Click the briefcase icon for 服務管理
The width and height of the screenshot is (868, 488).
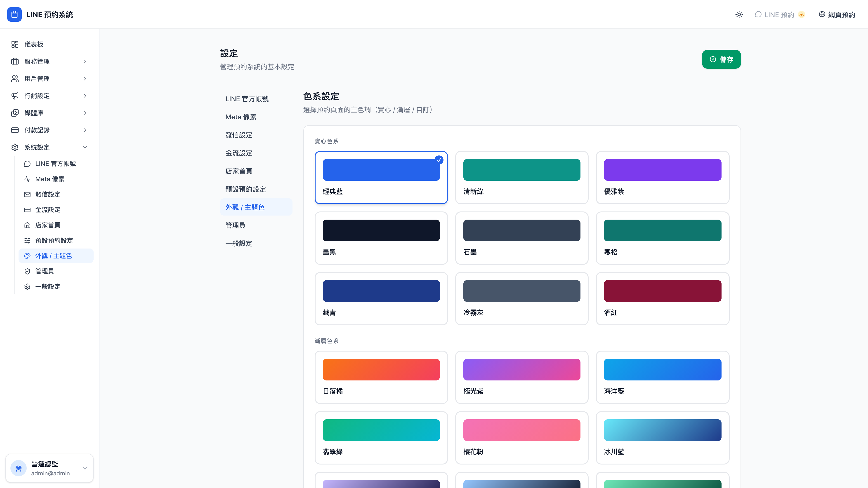tap(15, 61)
